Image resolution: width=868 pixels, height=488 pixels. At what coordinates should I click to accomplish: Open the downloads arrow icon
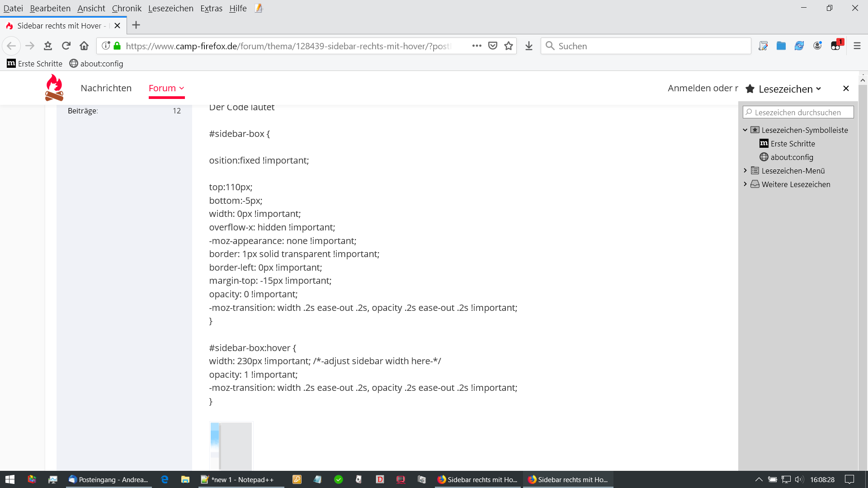pos(529,46)
